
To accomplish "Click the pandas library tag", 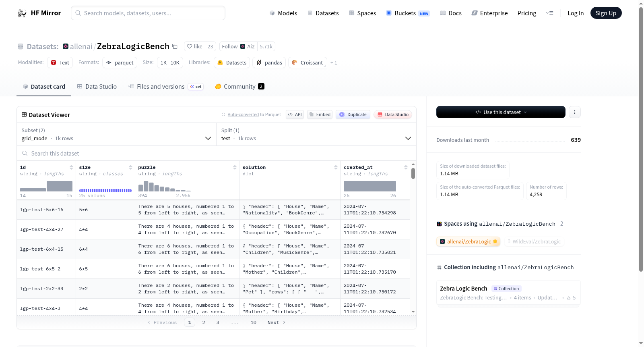I will point(269,62).
